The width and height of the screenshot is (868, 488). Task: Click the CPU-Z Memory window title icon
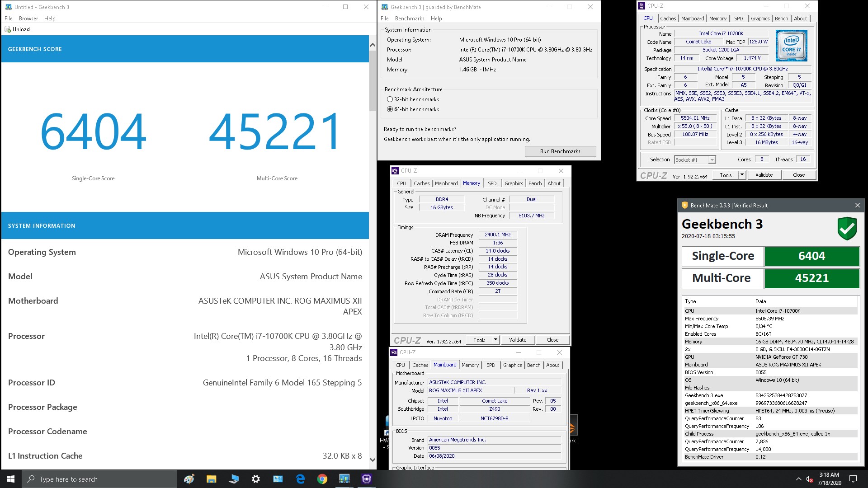395,171
